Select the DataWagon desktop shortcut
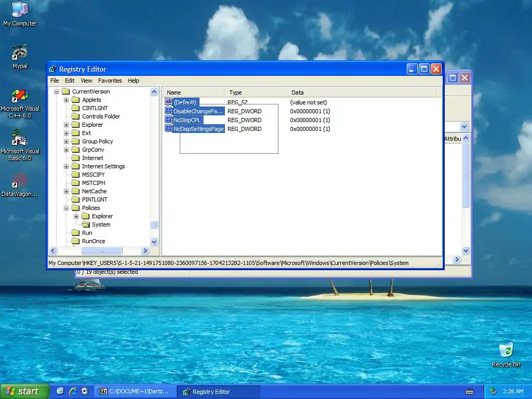 pyautogui.click(x=20, y=185)
